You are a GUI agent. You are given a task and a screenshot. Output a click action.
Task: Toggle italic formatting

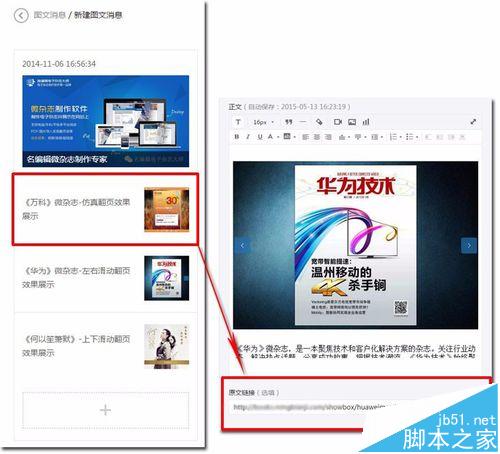click(x=248, y=137)
